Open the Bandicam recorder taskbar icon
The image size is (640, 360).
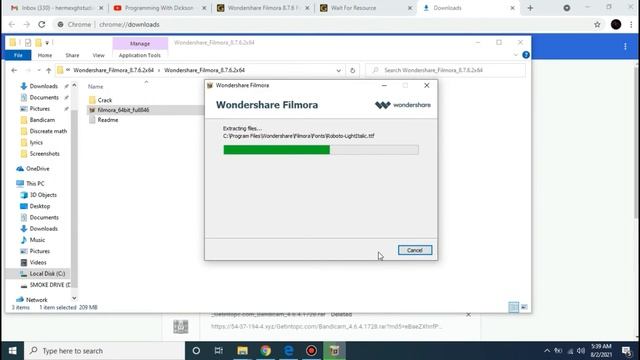(x=311, y=351)
